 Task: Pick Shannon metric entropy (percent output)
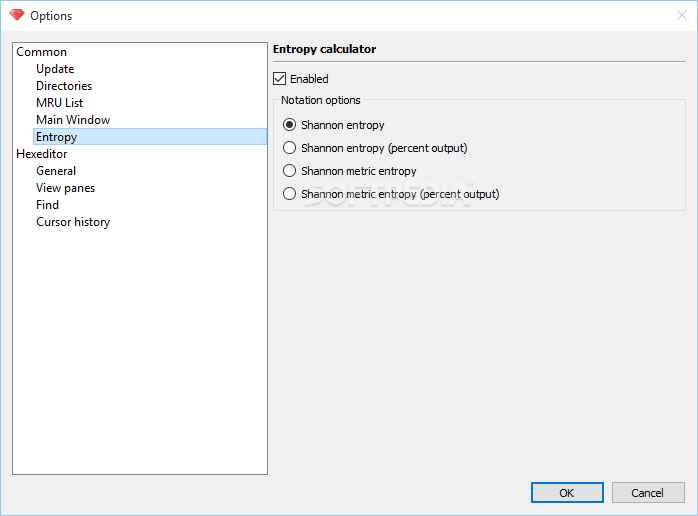point(289,194)
